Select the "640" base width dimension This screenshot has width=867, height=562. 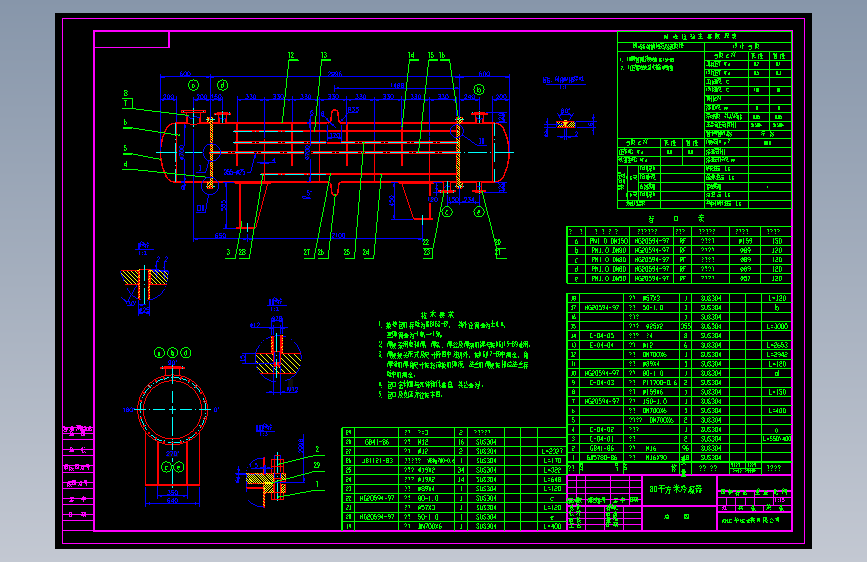(x=173, y=501)
